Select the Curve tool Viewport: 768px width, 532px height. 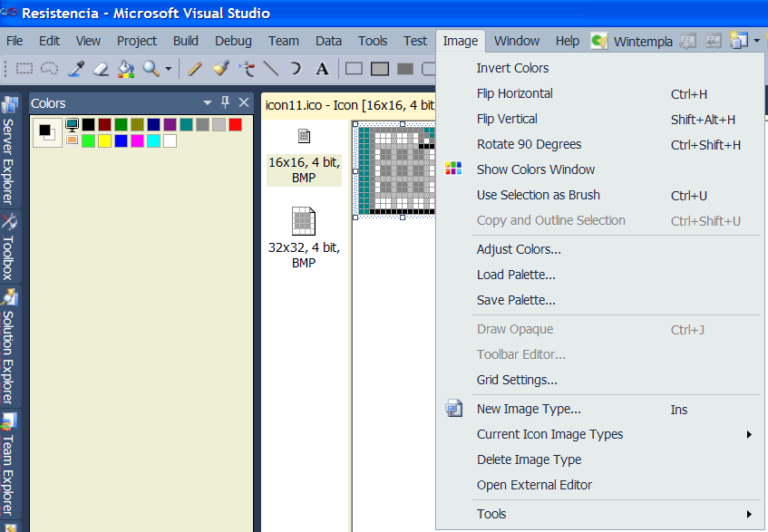[x=296, y=69]
